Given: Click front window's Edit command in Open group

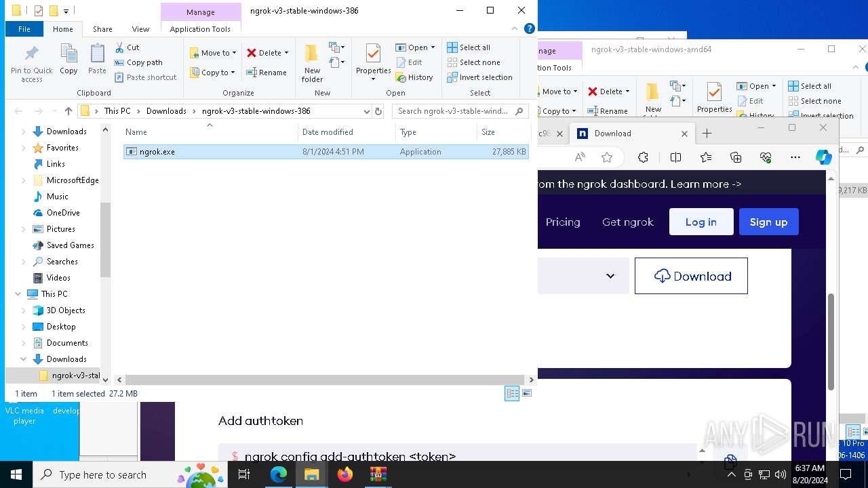Looking at the screenshot, I should tap(409, 62).
